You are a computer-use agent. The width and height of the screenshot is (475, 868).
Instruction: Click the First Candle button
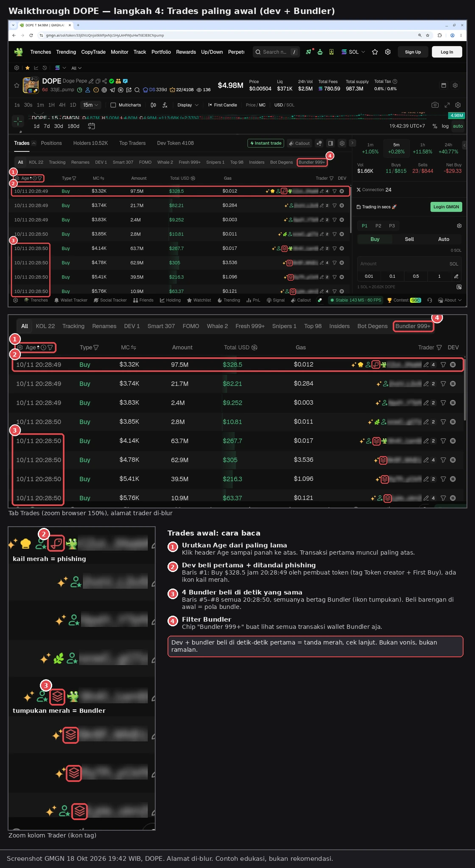pos(223,105)
